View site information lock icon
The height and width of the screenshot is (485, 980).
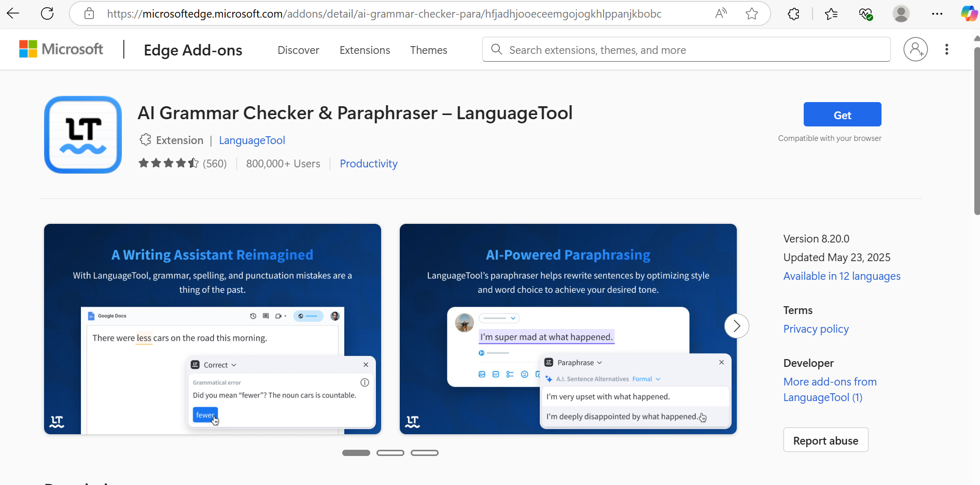pyautogui.click(x=89, y=13)
